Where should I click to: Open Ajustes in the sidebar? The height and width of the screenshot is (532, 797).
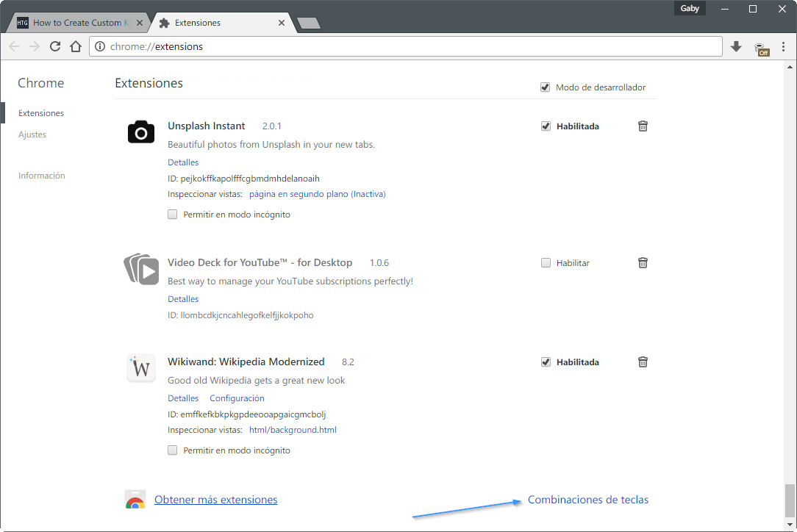32,134
